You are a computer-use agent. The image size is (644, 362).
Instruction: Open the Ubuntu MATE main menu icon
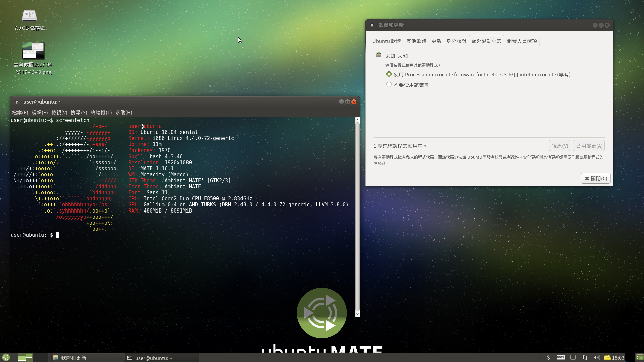tap(6, 357)
